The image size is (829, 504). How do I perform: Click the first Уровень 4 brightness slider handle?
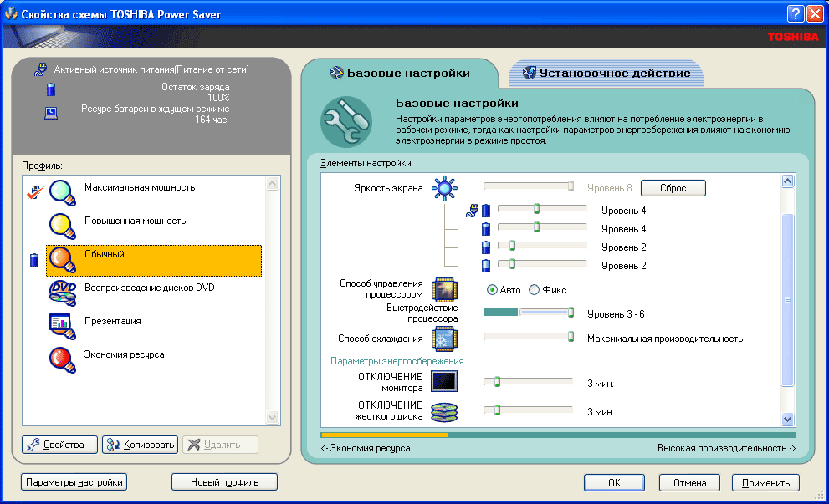[536, 209]
